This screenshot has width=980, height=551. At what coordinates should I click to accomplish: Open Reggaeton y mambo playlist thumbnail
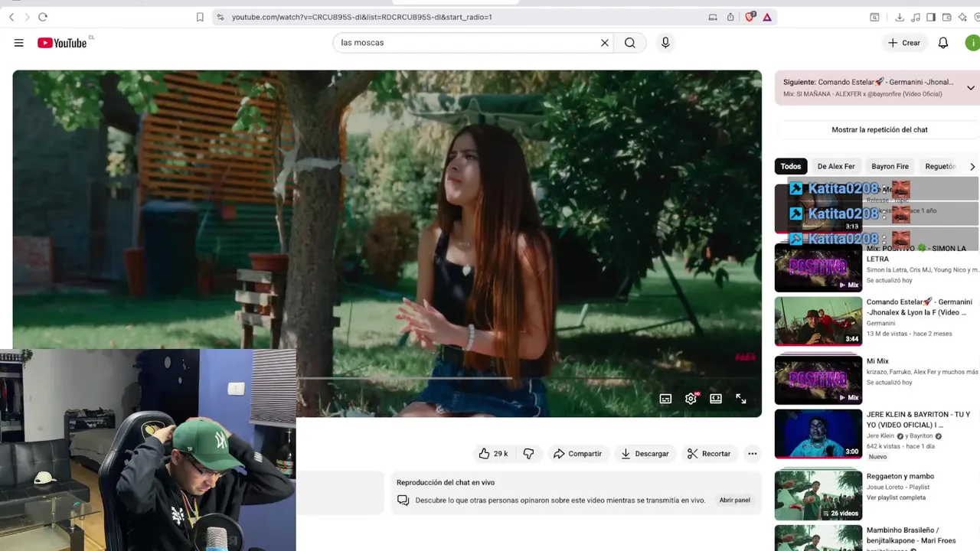(818, 495)
